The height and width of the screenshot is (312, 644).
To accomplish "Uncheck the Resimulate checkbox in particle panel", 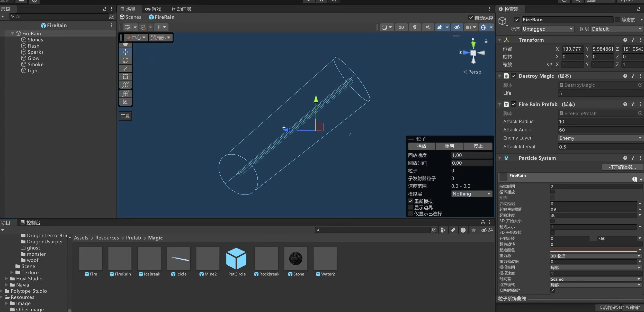I will pos(411,201).
